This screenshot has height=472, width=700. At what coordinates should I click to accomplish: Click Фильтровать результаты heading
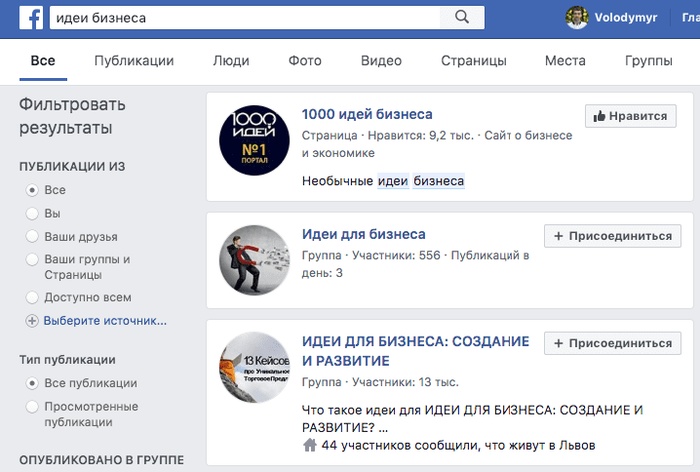pos(72,116)
